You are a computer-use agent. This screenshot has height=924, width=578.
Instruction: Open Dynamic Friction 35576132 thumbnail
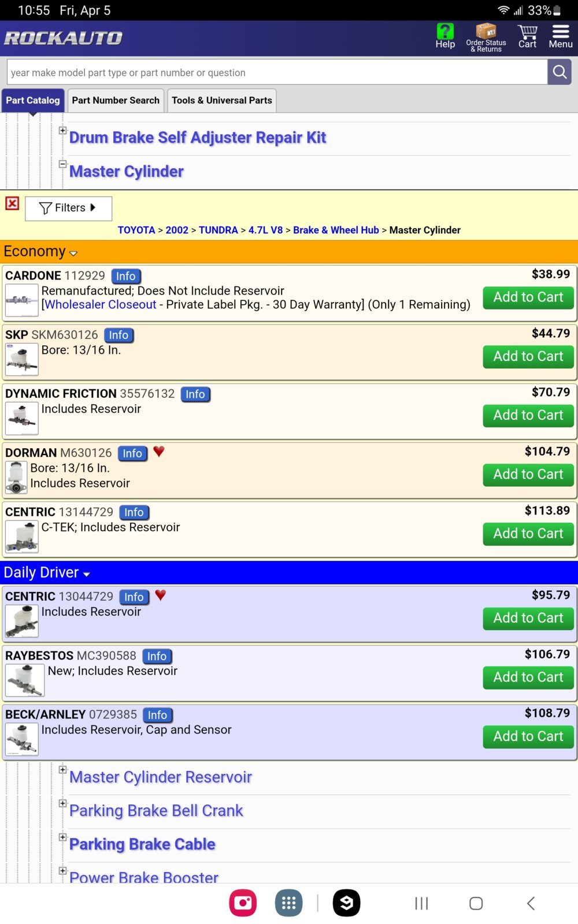(x=22, y=418)
